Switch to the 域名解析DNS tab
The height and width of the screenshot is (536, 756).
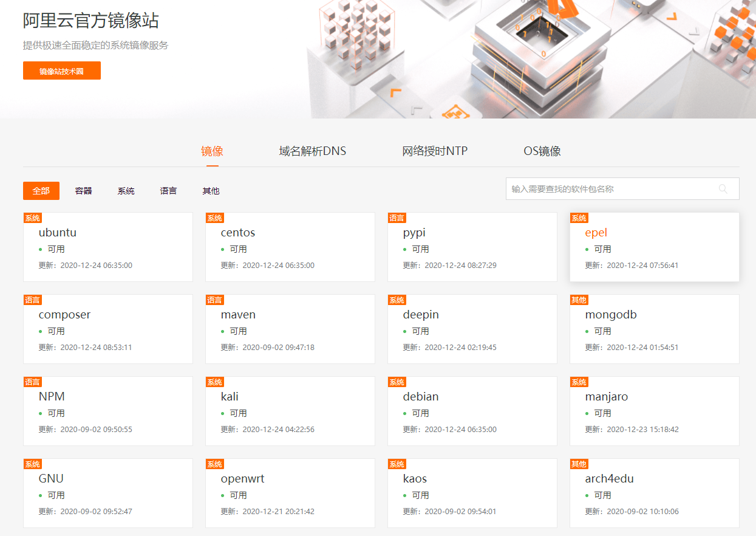pyautogui.click(x=313, y=151)
